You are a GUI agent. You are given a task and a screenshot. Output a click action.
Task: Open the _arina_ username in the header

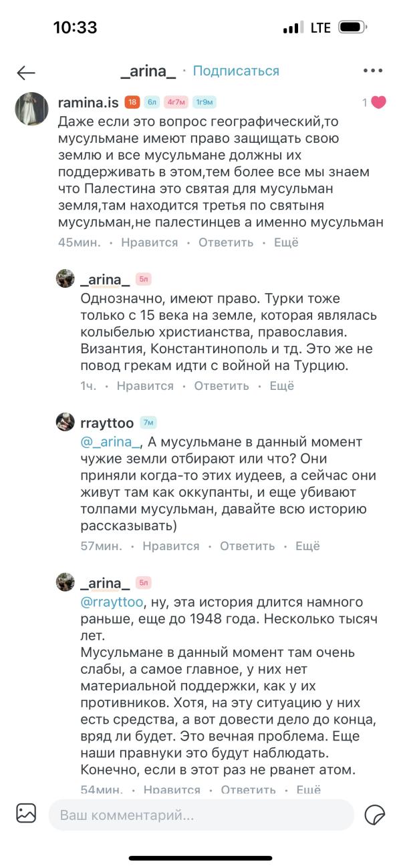click(149, 71)
